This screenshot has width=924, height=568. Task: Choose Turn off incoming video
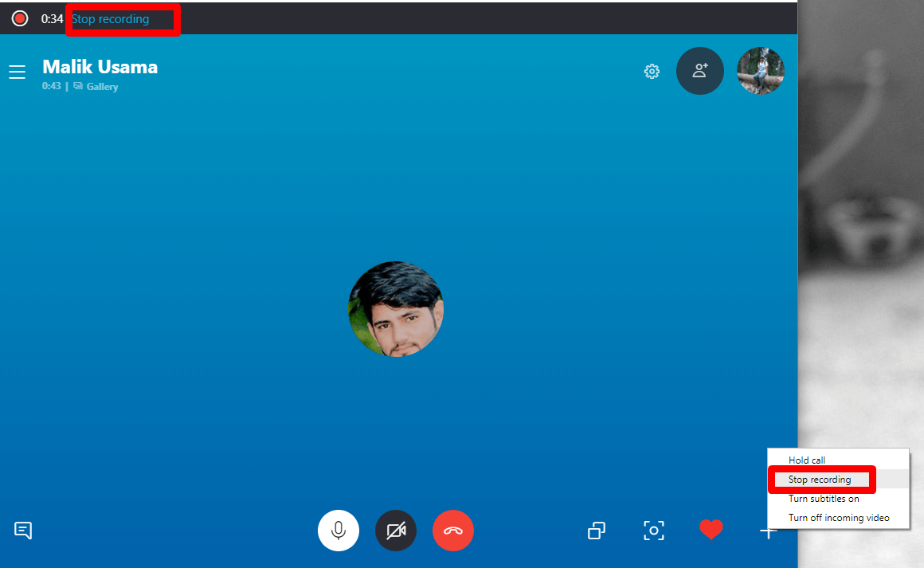(839, 517)
